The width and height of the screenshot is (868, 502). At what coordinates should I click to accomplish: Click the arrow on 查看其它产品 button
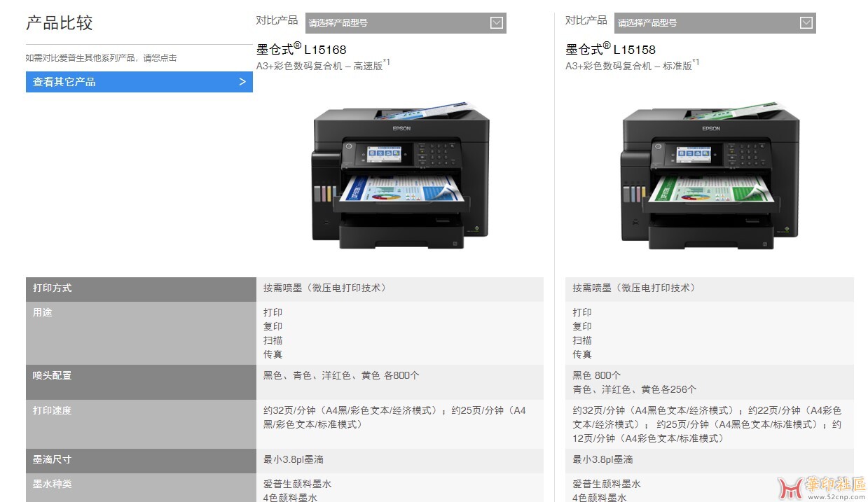tap(242, 82)
